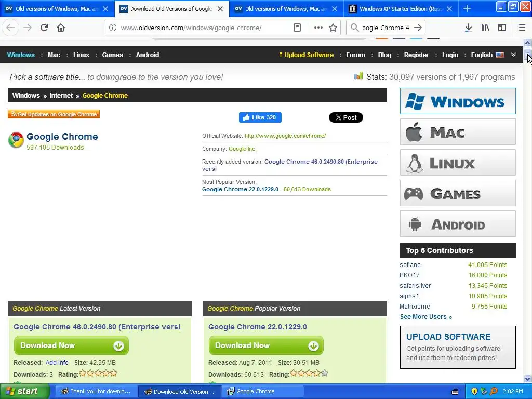The image size is (532, 399).
Task: Click the site stats bar chart icon
Action: pyautogui.click(x=358, y=76)
